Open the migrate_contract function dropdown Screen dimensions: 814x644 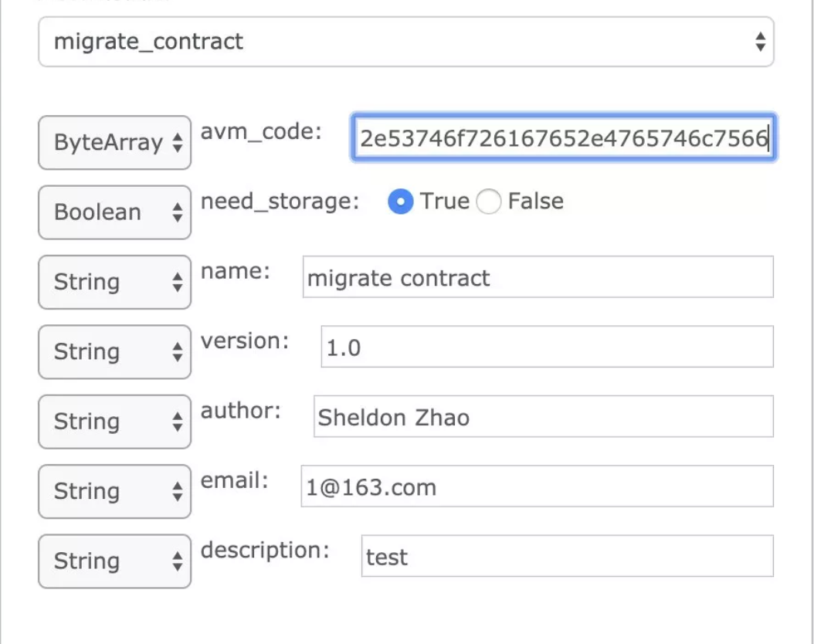click(x=405, y=42)
